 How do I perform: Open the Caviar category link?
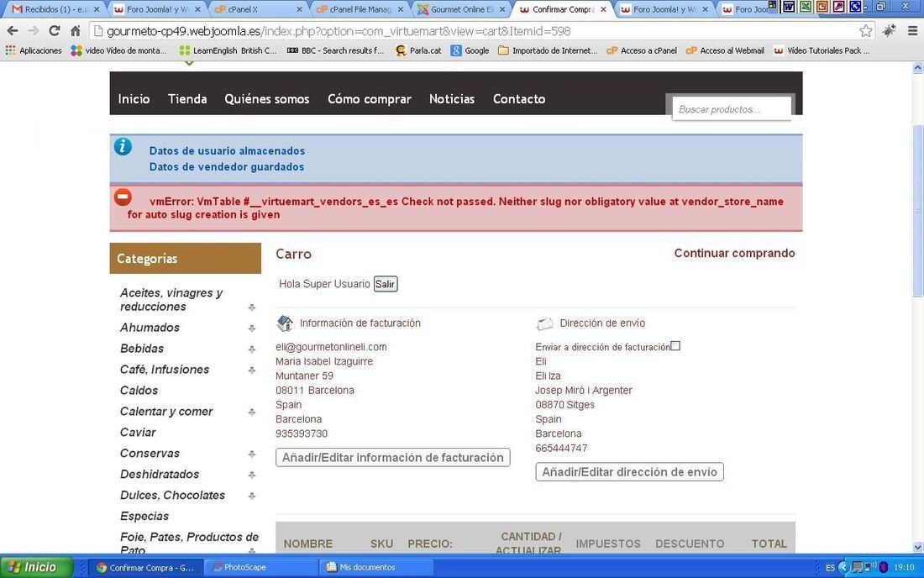pos(138,432)
